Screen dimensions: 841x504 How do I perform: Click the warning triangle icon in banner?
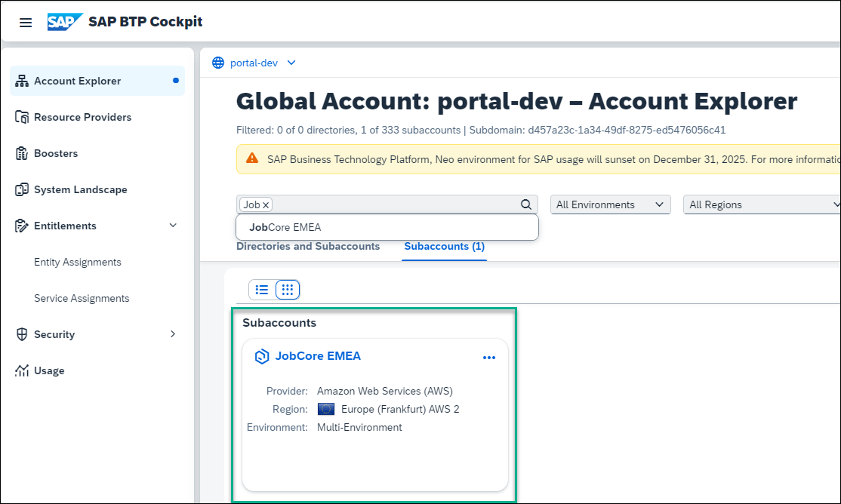tap(252, 158)
